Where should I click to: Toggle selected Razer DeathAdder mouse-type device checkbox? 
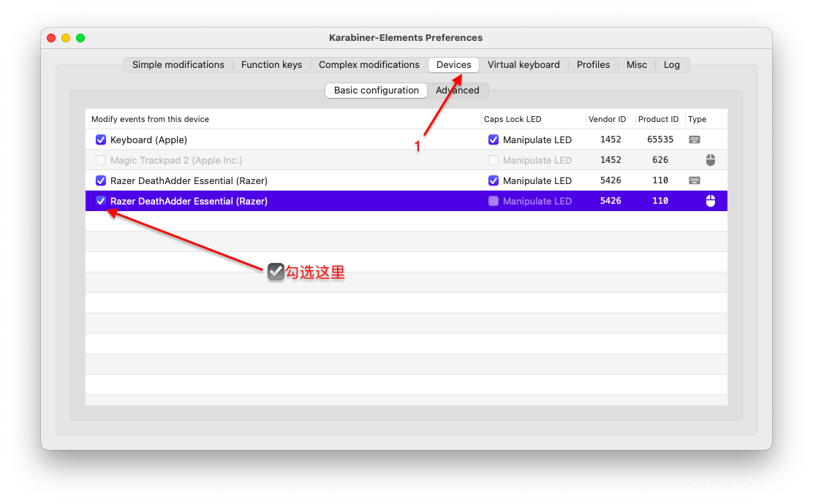(x=101, y=201)
